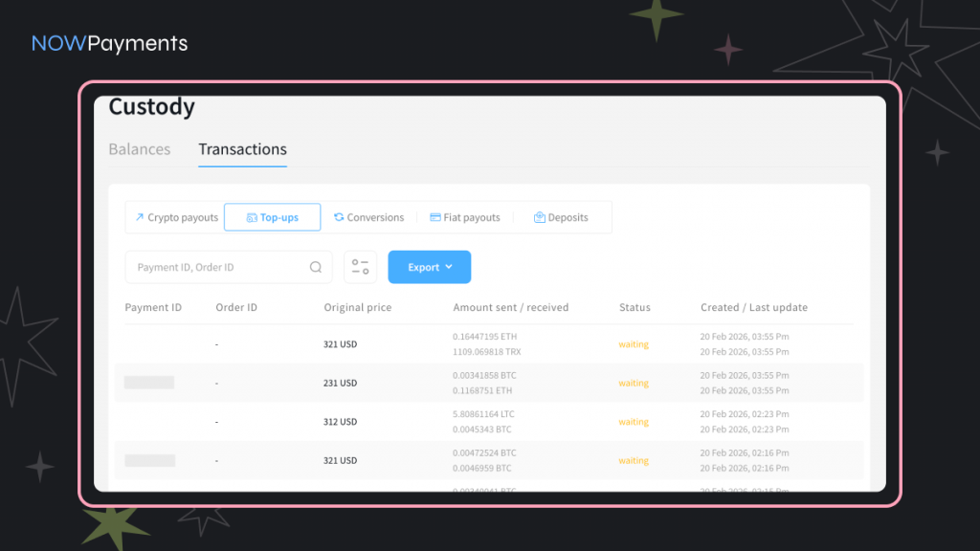Click the Conversions refresh icon

[x=339, y=217]
